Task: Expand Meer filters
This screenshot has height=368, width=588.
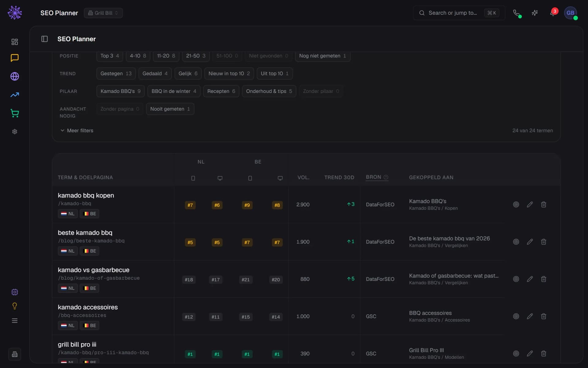Action: coord(77,131)
